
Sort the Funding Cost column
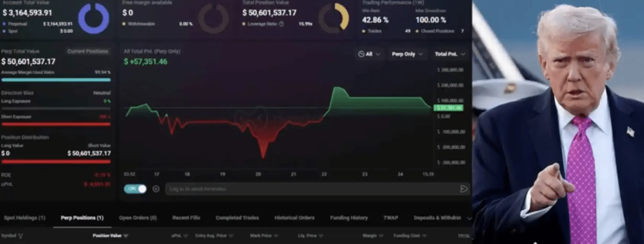tap(424, 236)
